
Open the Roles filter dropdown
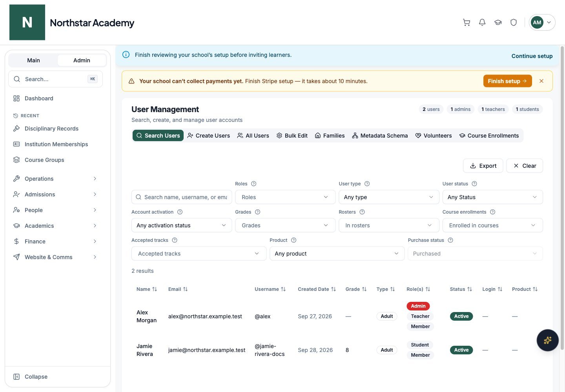click(x=285, y=197)
